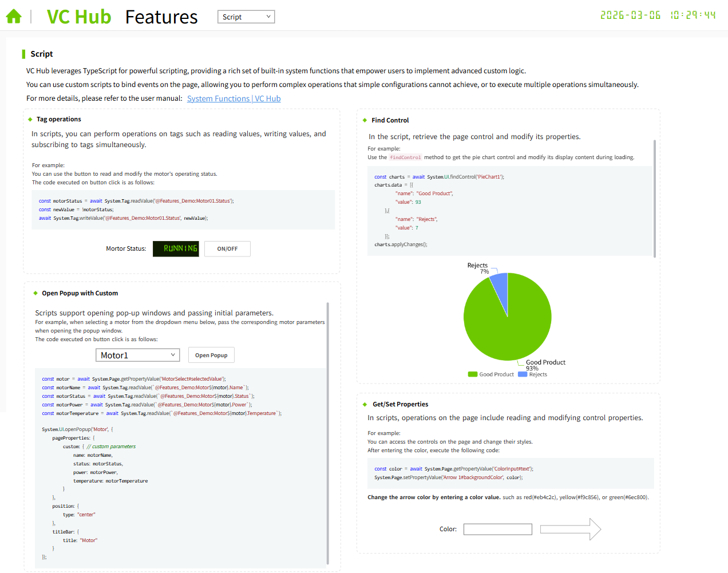Click the diamond bullet beside Get/Set Properties

[365, 404]
